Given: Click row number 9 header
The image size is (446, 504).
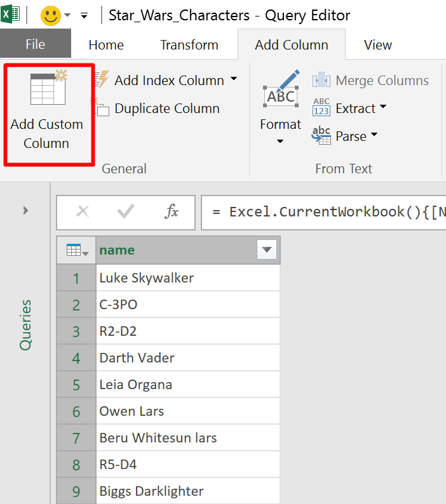Looking at the screenshot, I should coord(76,491).
